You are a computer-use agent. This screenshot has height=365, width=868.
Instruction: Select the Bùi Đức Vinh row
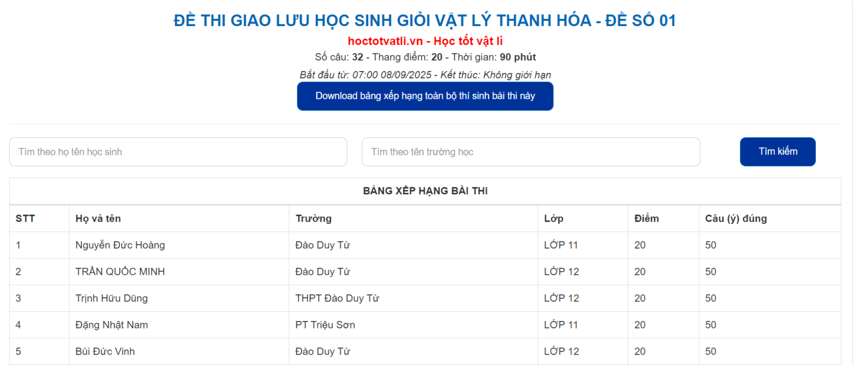(105, 352)
